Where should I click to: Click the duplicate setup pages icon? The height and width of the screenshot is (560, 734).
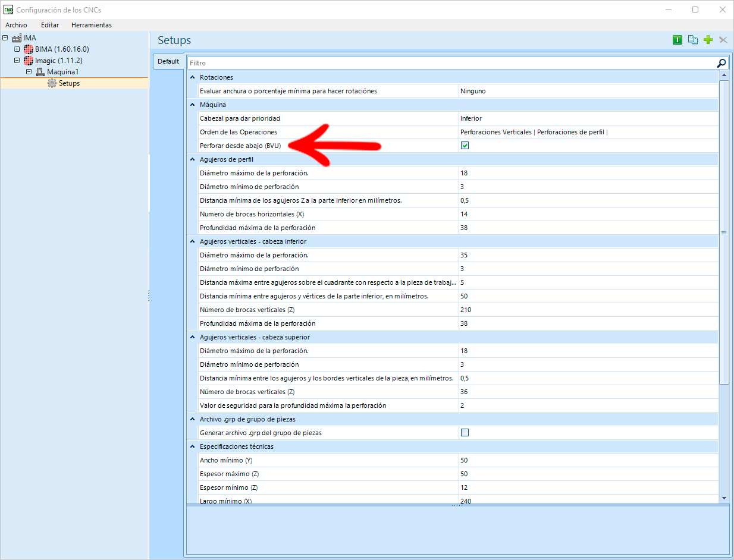click(x=692, y=40)
